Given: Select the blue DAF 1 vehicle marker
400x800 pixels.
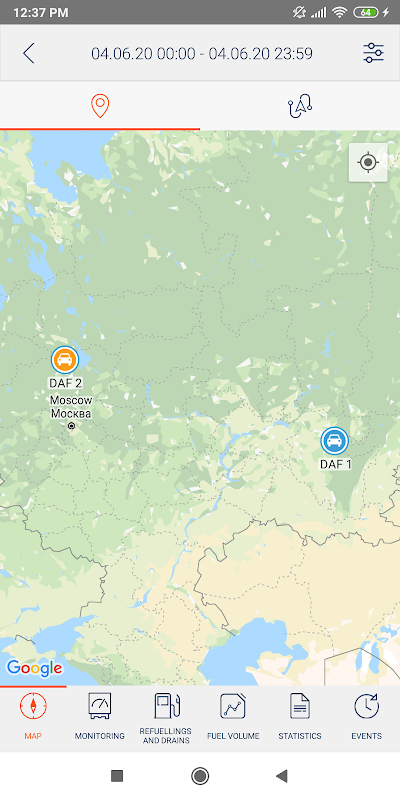Looking at the screenshot, I should point(335,441).
